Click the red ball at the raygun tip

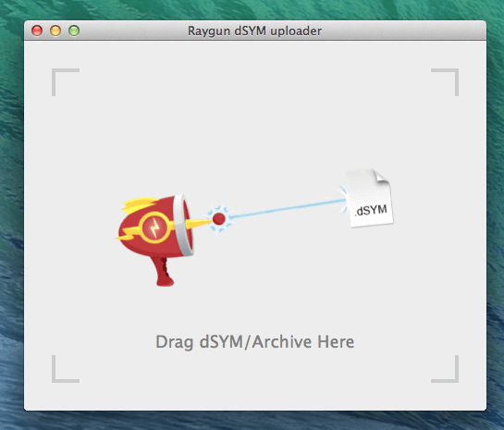click(x=219, y=219)
